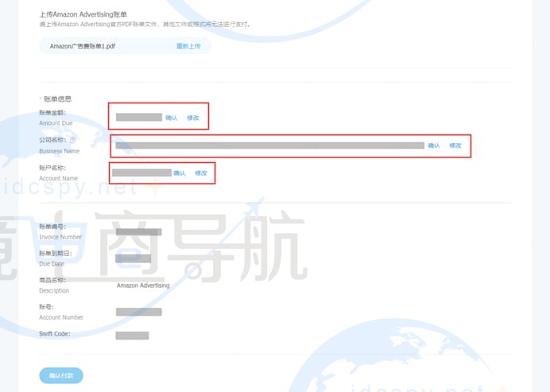Confirm the Amount Due value
This screenshot has width=550, height=392.
tap(171, 118)
